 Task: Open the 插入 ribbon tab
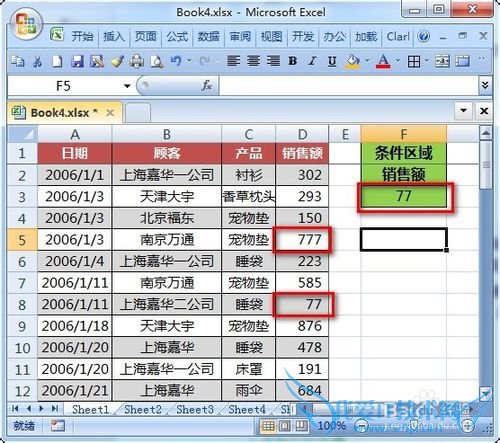[114, 36]
